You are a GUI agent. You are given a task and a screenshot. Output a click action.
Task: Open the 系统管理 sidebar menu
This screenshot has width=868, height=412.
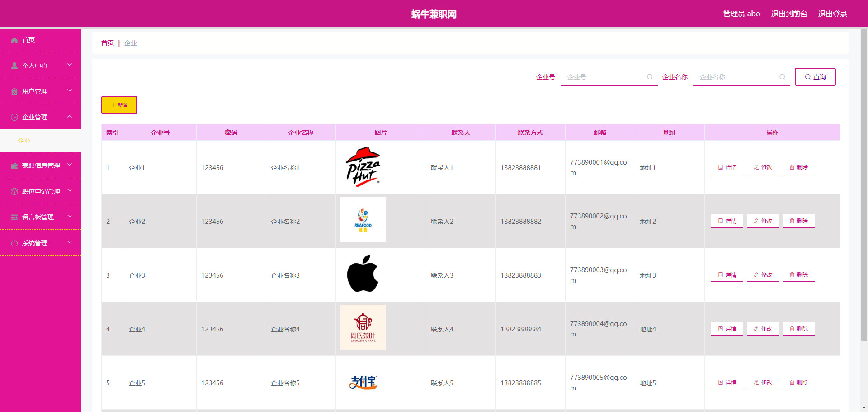(41, 243)
